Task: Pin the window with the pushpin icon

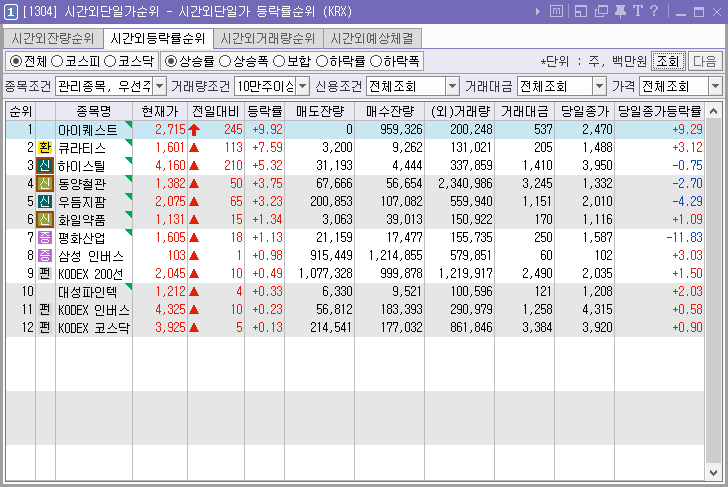Action: tap(620, 11)
